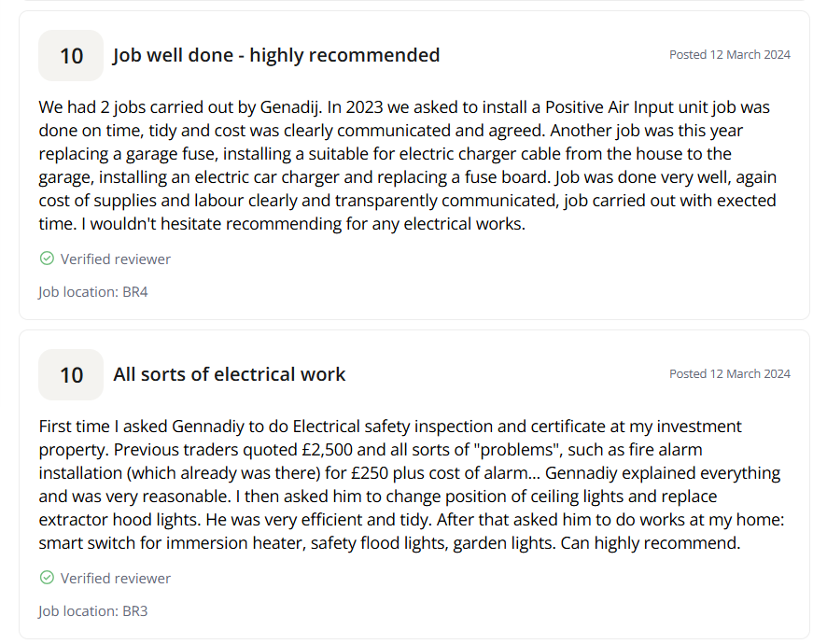Click the score 10 badge beside electrical work review

click(x=71, y=374)
